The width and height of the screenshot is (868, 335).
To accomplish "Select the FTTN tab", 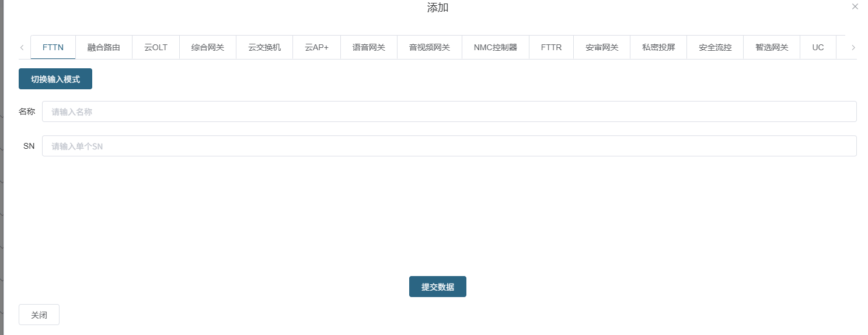I will tap(53, 47).
